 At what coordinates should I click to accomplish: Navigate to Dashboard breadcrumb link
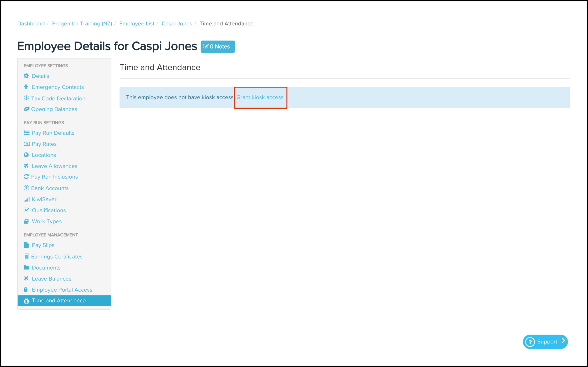(x=31, y=24)
